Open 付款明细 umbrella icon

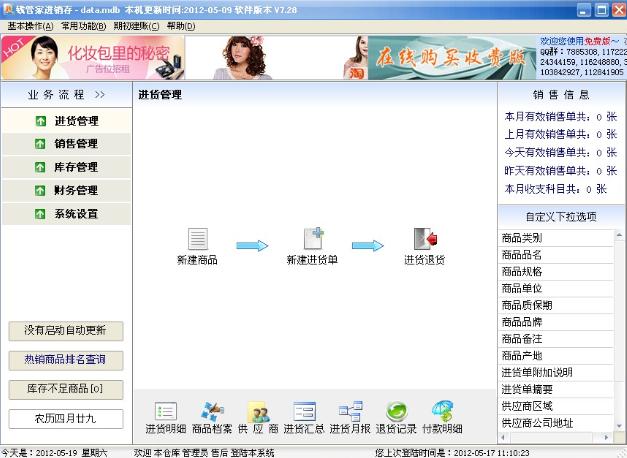(443, 412)
